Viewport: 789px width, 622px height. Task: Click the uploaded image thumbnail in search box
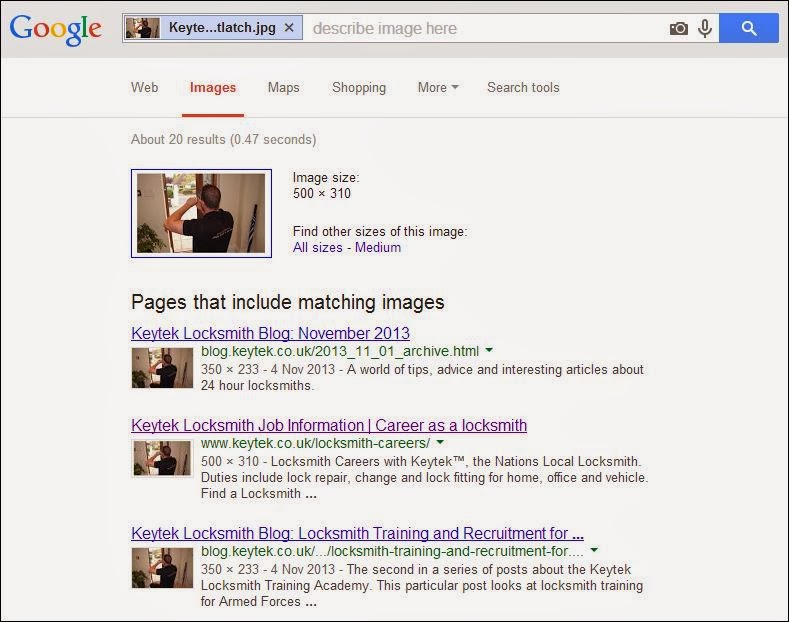click(x=142, y=28)
